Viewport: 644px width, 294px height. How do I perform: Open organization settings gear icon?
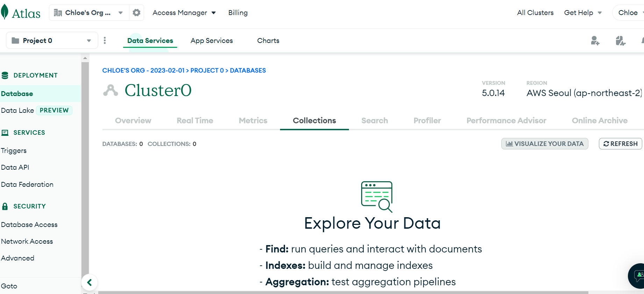coord(136,13)
